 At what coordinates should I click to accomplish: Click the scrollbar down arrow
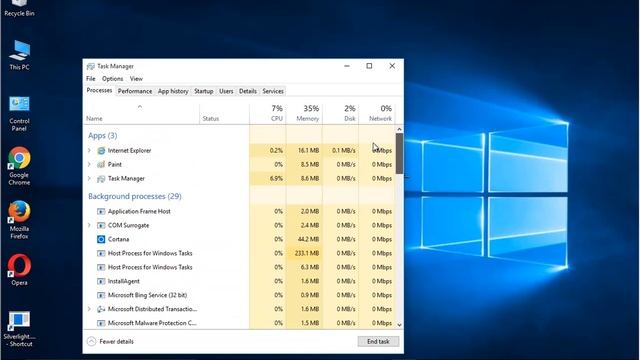pyautogui.click(x=399, y=325)
